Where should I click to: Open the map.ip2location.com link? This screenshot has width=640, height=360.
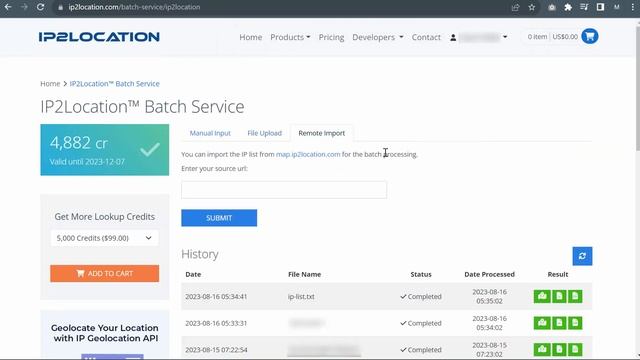(308, 154)
